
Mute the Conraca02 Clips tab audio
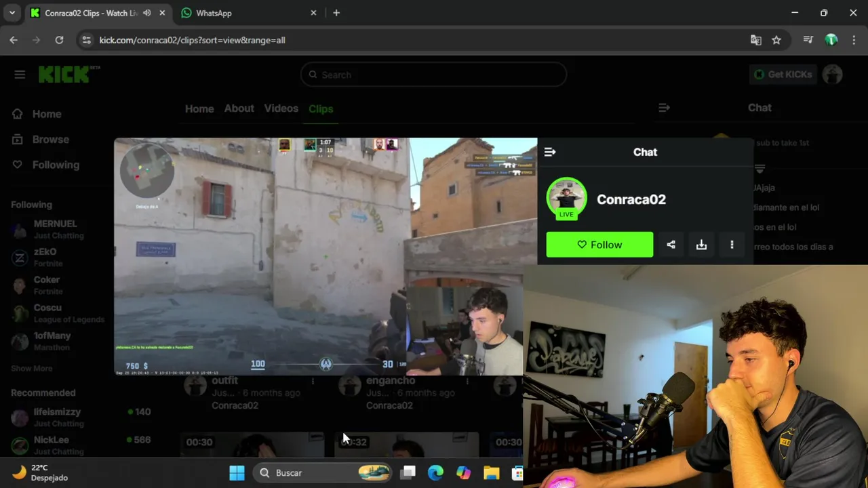147,13
